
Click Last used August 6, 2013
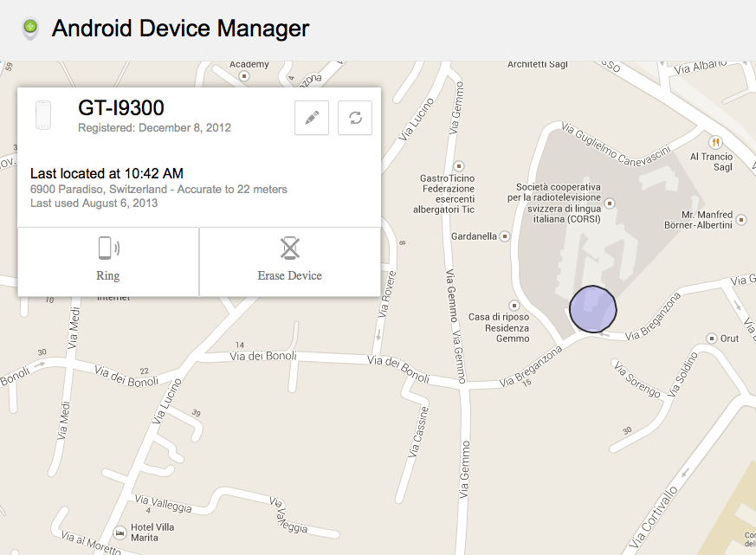(x=94, y=203)
